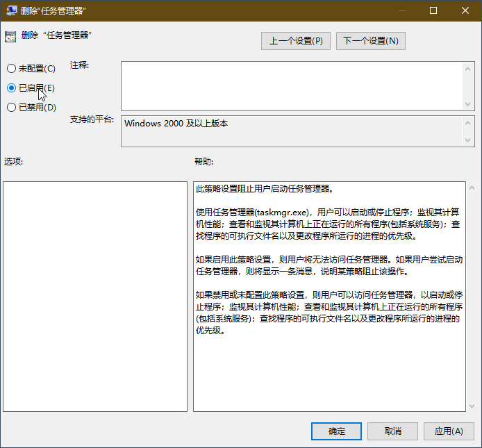
Task: Maximize the policy dialog window
Action: pyautogui.click(x=433, y=10)
